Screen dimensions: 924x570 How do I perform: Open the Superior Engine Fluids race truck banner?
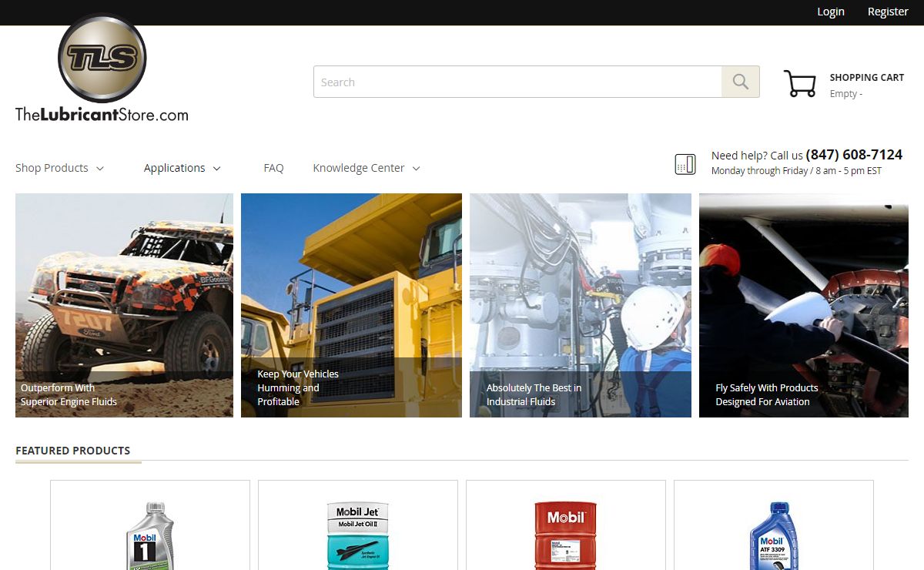click(x=124, y=305)
